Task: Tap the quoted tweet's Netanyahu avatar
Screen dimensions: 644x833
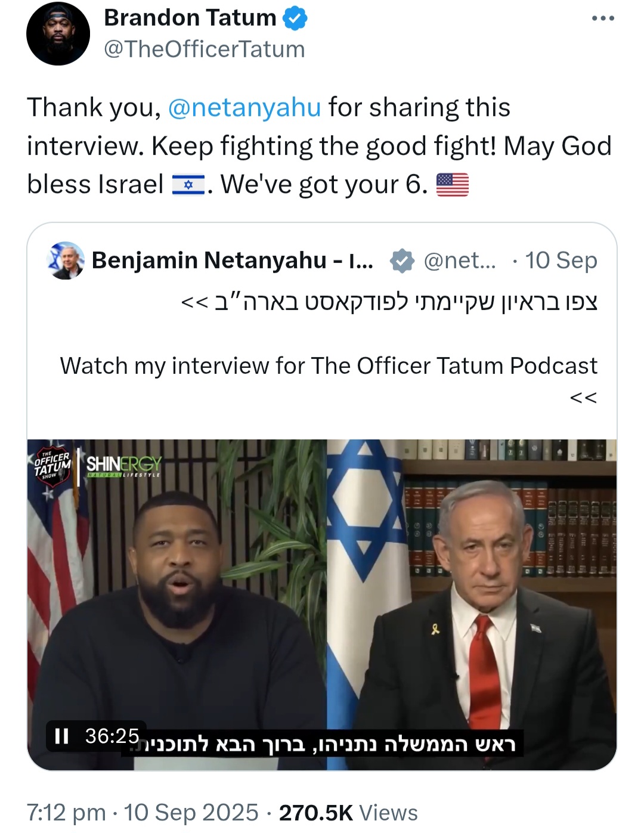Action: (x=64, y=261)
